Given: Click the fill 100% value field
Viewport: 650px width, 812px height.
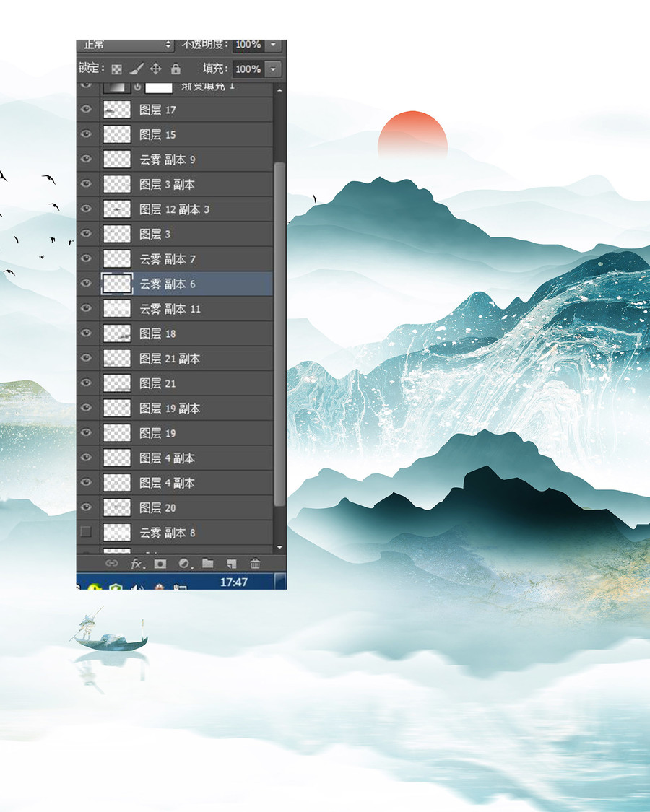Looking at the screenshot, I should pyautogui.click(x=248, y=69).
